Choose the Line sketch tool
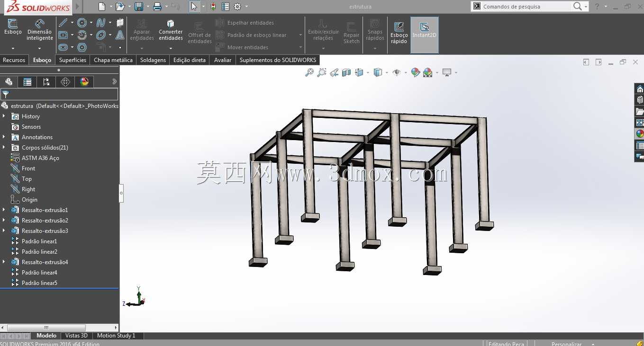The width and height of the screenshot is (644, 346). click(x=63, y=23)
